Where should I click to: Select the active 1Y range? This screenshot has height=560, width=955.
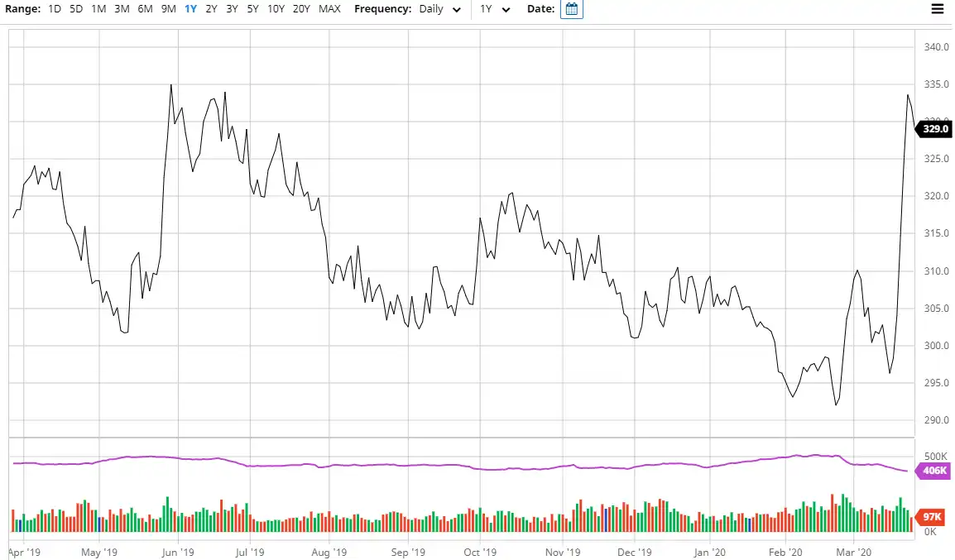[x=190, y=9]
